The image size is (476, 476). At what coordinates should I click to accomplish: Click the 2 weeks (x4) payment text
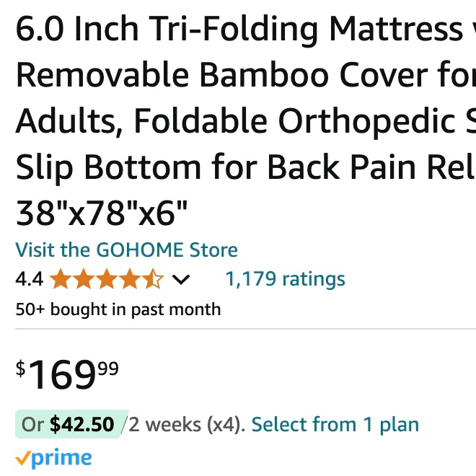(187, 424)
